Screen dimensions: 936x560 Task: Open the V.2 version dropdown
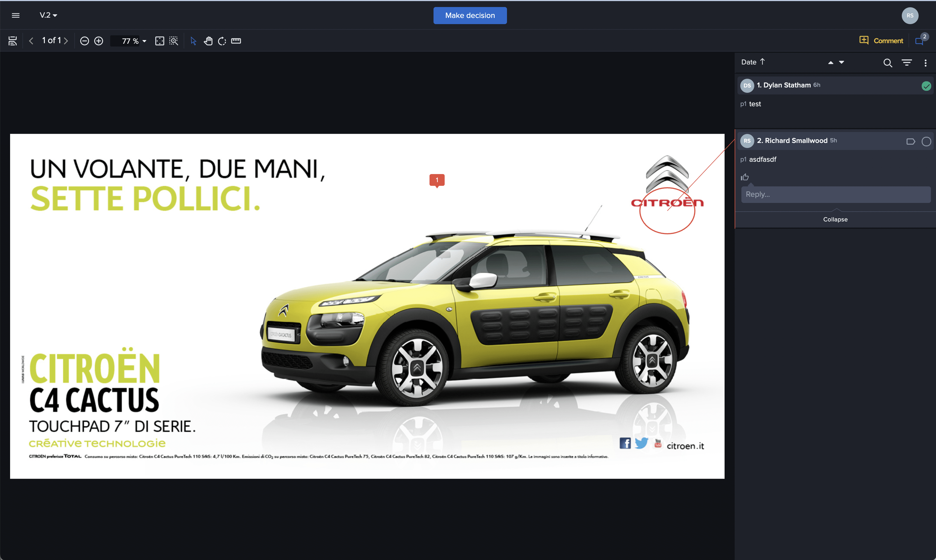(x=48, y=15)
